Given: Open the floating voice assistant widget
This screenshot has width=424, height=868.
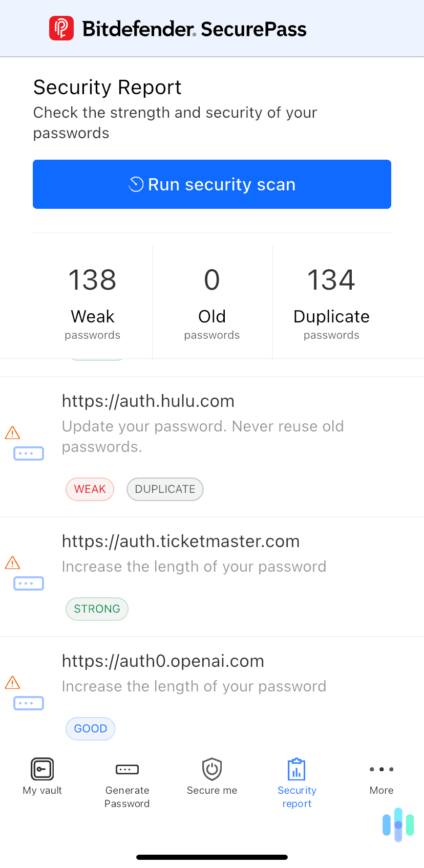Looking at the screenshot, I should click(x=397, y=824).
